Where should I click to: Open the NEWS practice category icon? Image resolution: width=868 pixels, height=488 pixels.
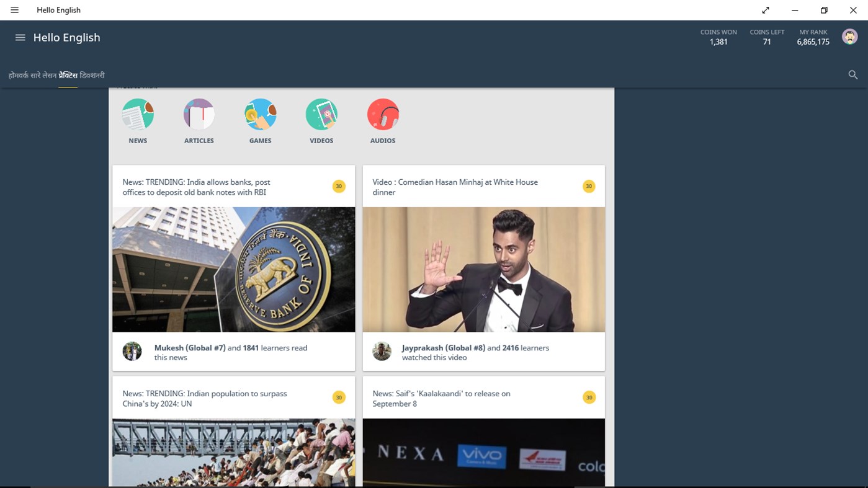[x=138, y=115]
